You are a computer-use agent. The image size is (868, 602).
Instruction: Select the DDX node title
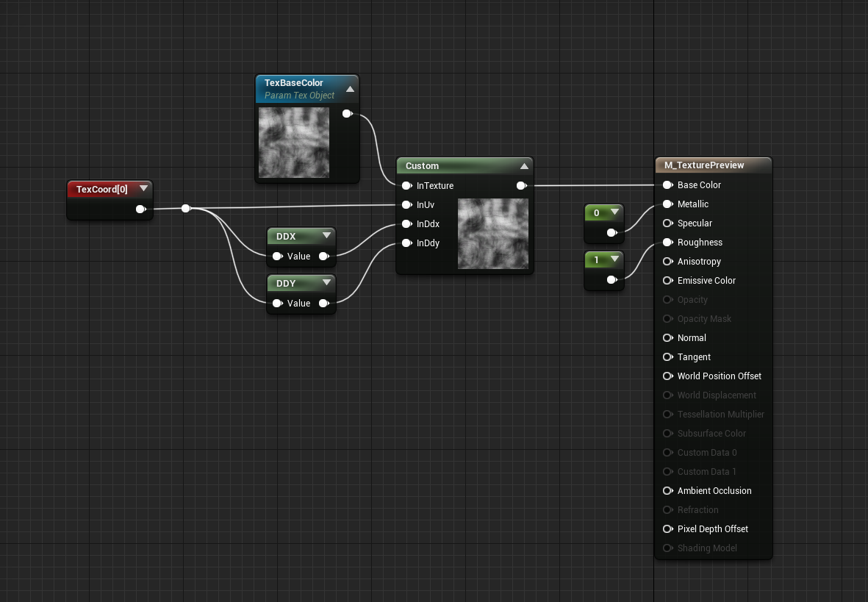coord(286,236)
